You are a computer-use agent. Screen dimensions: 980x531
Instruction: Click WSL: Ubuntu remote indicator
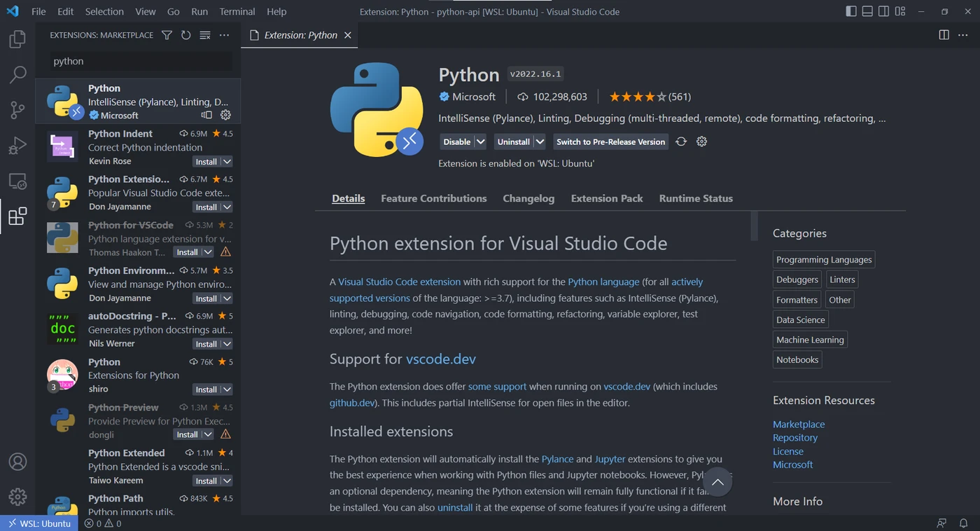[x=39, y=523]
